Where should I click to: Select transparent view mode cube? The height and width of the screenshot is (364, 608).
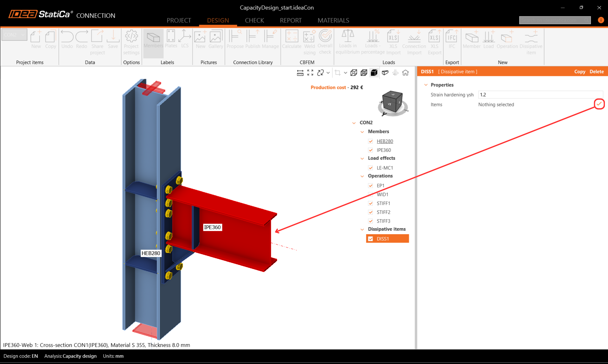[364, 73]
